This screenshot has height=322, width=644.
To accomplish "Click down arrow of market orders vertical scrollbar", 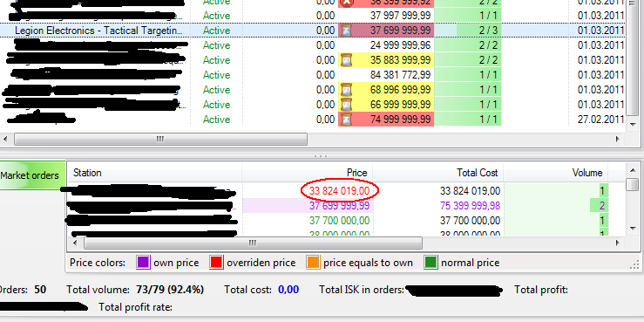I will tap(633, 229).
